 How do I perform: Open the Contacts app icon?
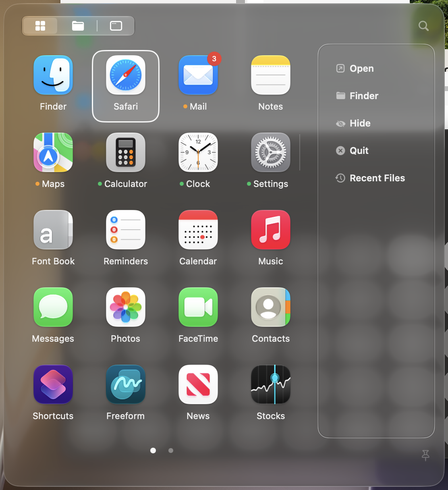[271, 307]
